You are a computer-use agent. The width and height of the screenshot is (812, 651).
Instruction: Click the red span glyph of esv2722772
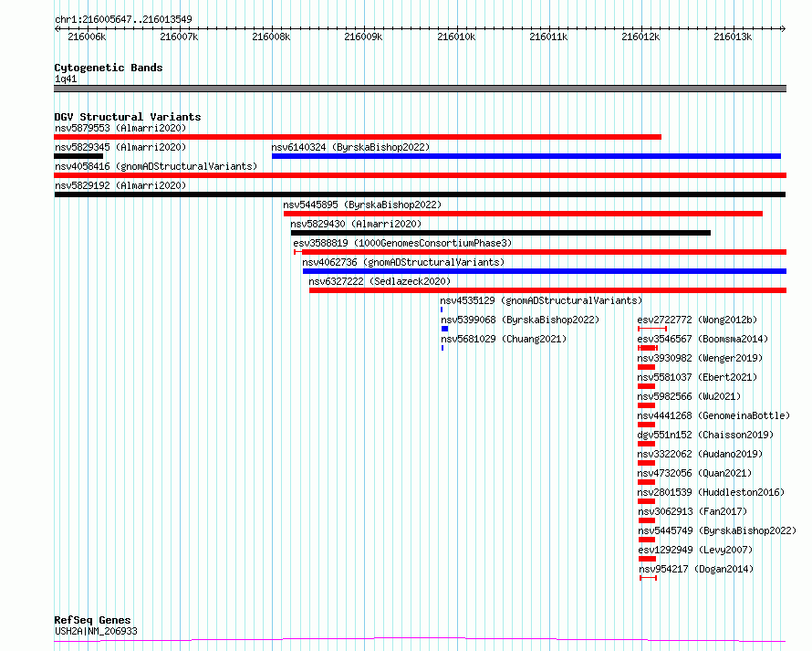652,329
